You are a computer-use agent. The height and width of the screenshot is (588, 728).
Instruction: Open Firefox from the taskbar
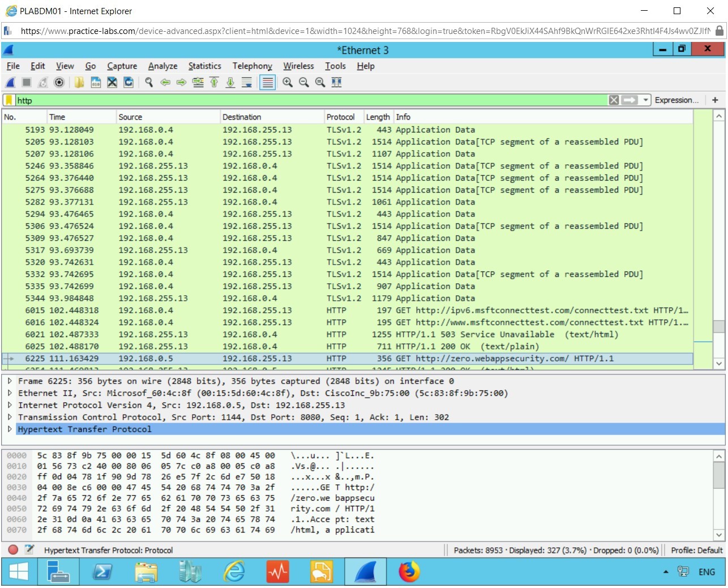coord(409,572)
